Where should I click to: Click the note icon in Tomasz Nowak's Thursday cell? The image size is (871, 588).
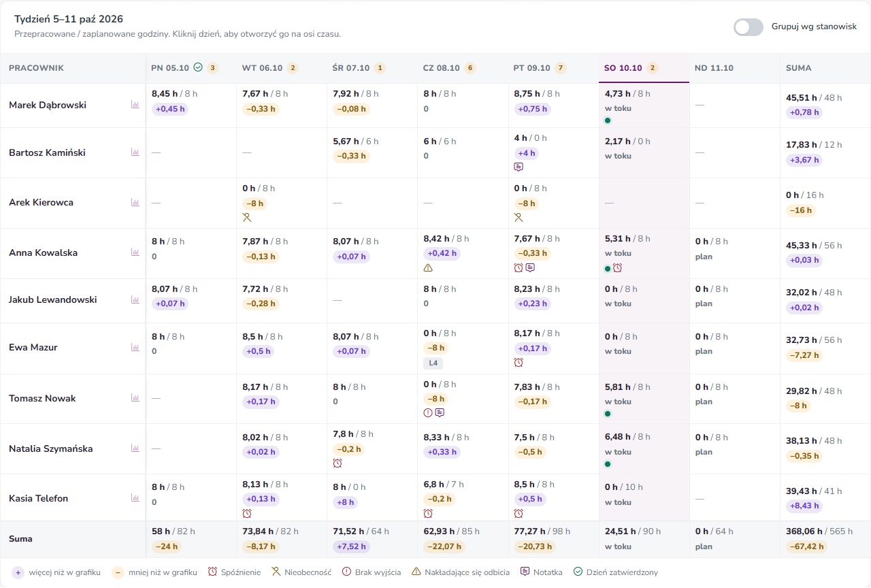coord(440,413)
